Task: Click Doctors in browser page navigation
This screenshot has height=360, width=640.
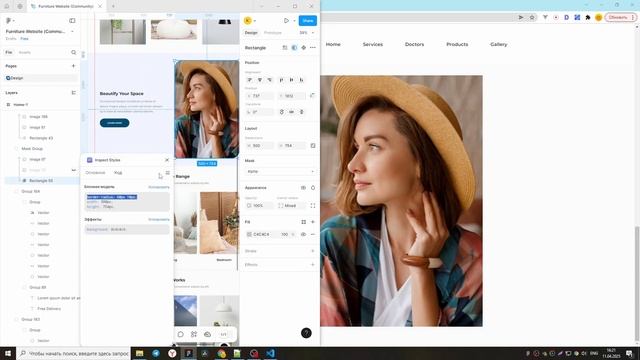Action: 414,44
